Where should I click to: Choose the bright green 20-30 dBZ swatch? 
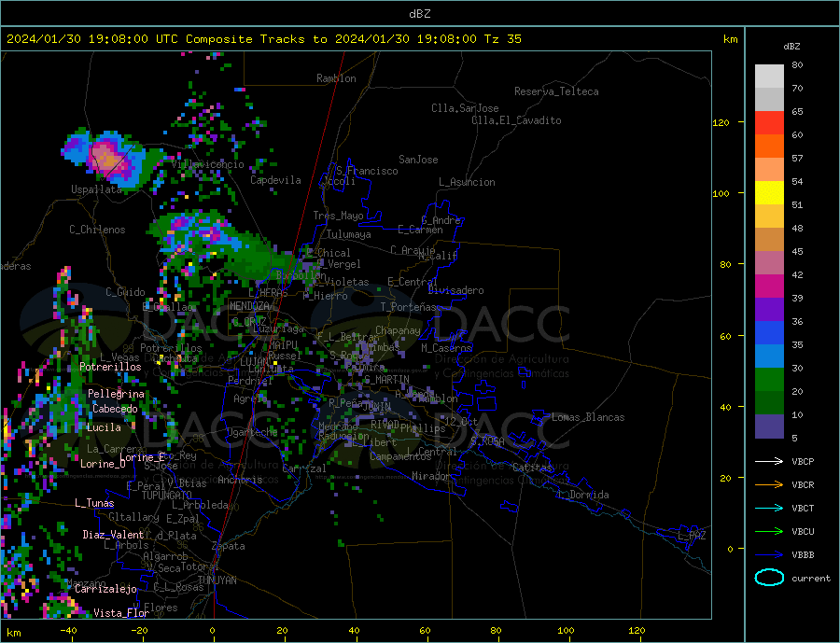pos(769,380)
